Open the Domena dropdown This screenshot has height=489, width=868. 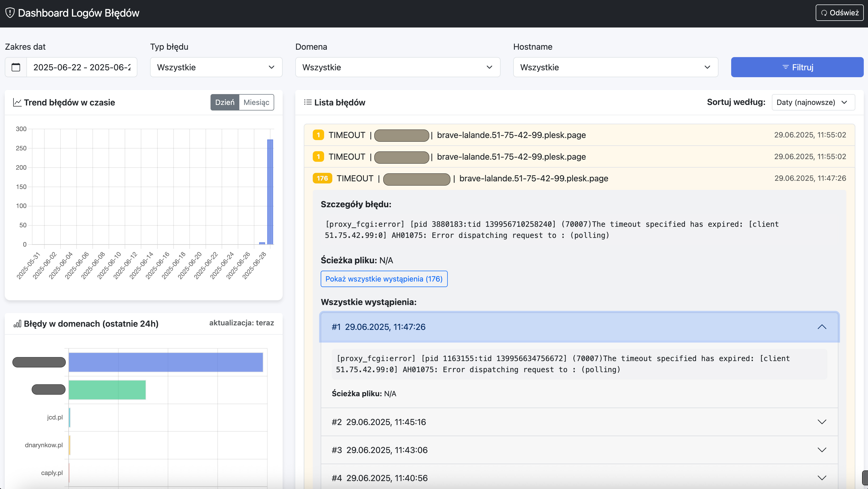(x=398, y=67)
